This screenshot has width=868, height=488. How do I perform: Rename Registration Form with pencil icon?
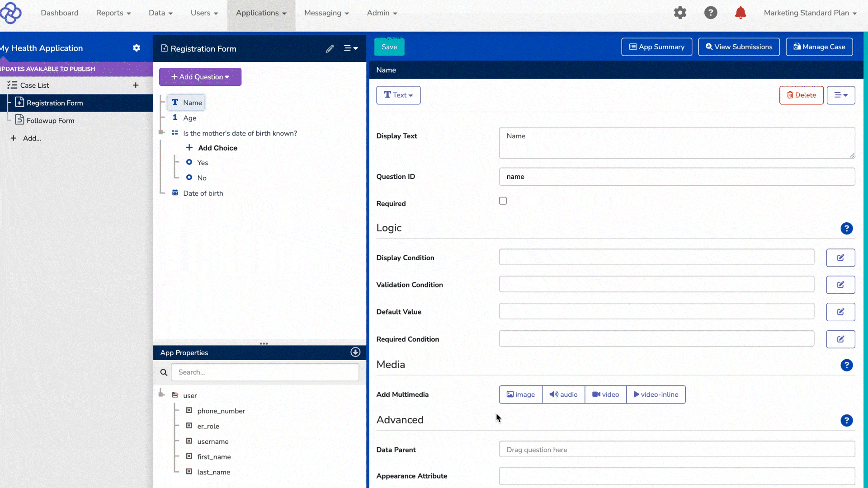tap(330, 48)
